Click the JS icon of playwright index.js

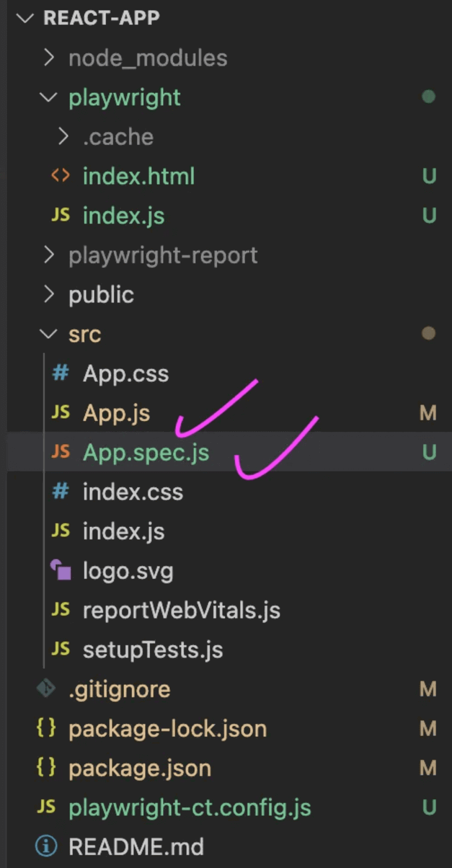60,215
